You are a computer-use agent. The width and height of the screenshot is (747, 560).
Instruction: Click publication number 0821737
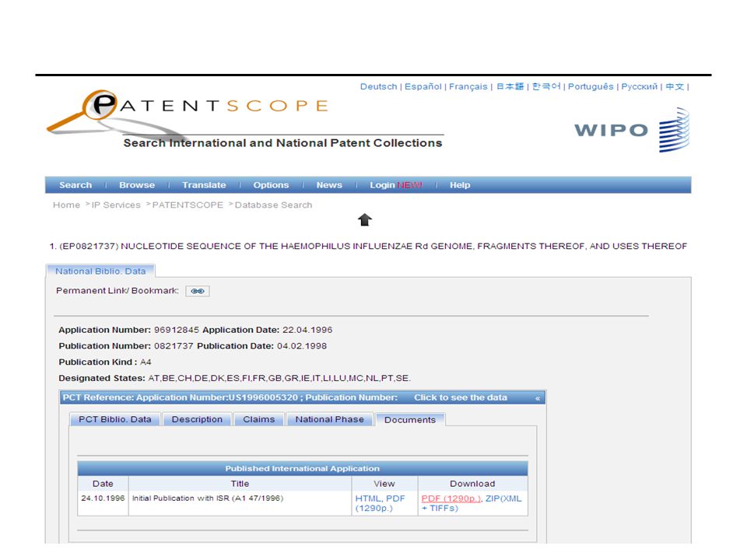coord(174,345)
